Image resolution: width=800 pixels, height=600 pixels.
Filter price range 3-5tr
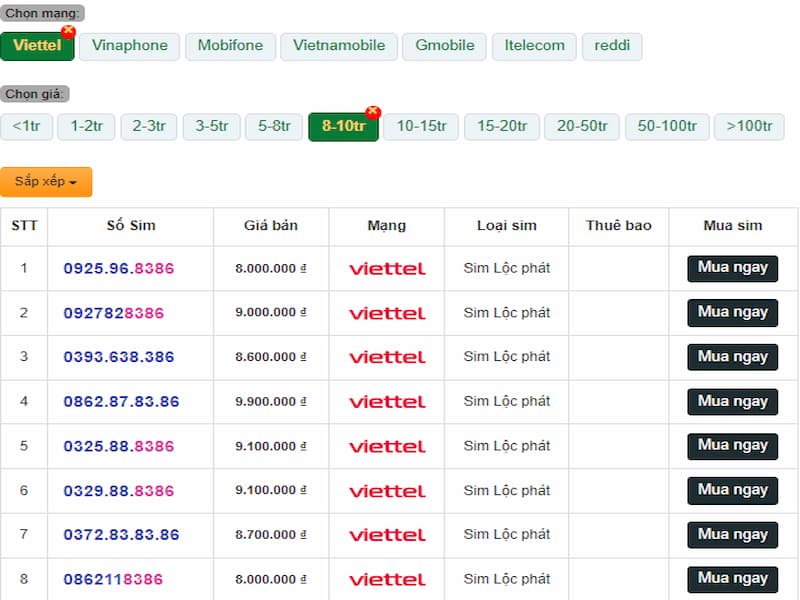tap(211, 127)
